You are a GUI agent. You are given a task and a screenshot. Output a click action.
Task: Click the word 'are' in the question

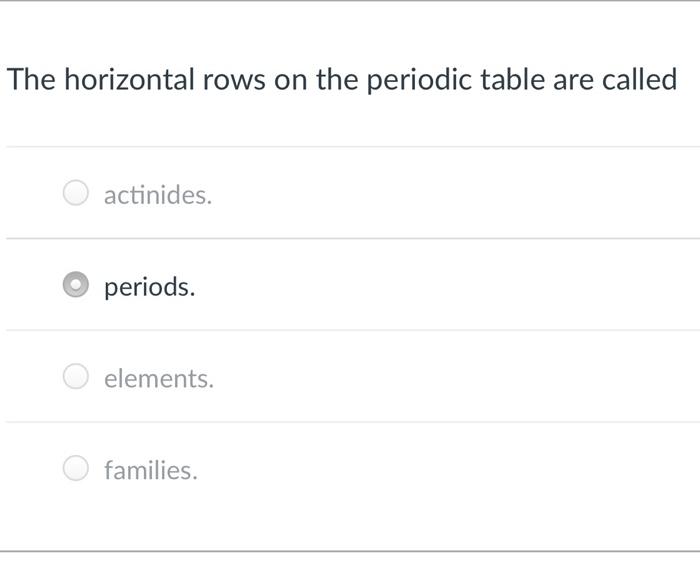pos(573,80)
